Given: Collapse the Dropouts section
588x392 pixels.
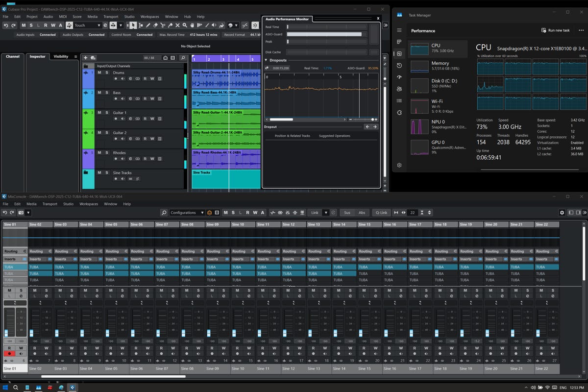Looking at the screenshot, I should coord(267,60).
